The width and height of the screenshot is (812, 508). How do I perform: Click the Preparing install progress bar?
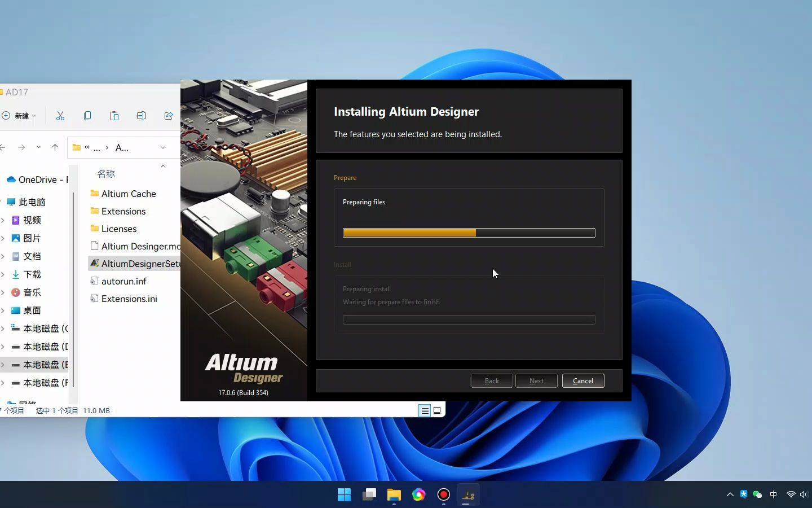469,319
